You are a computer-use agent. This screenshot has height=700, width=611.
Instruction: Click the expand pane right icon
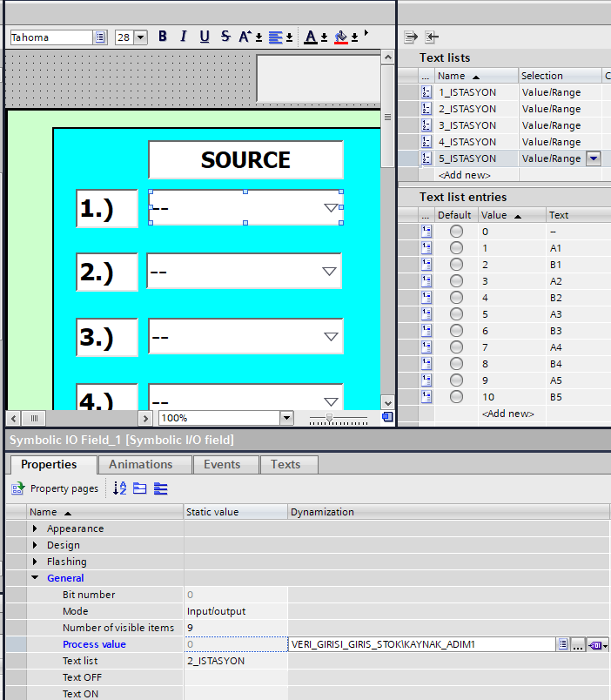tap(411, 37)
